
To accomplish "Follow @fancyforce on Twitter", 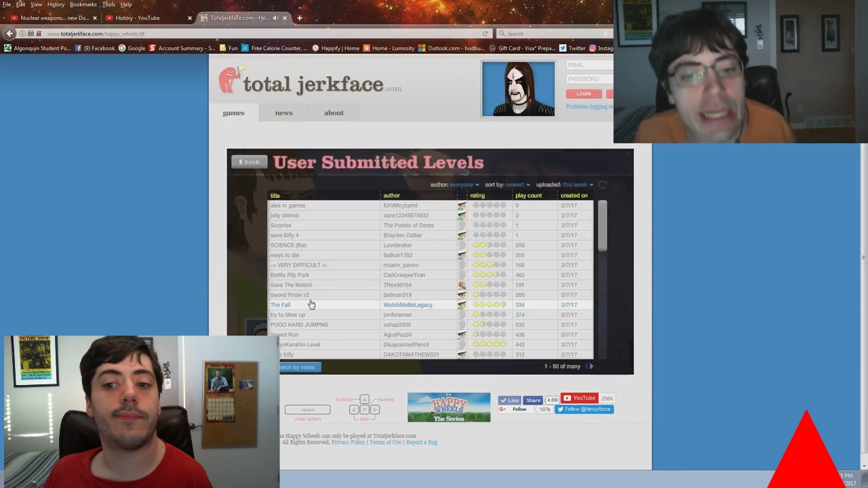I will pos(584,409).
